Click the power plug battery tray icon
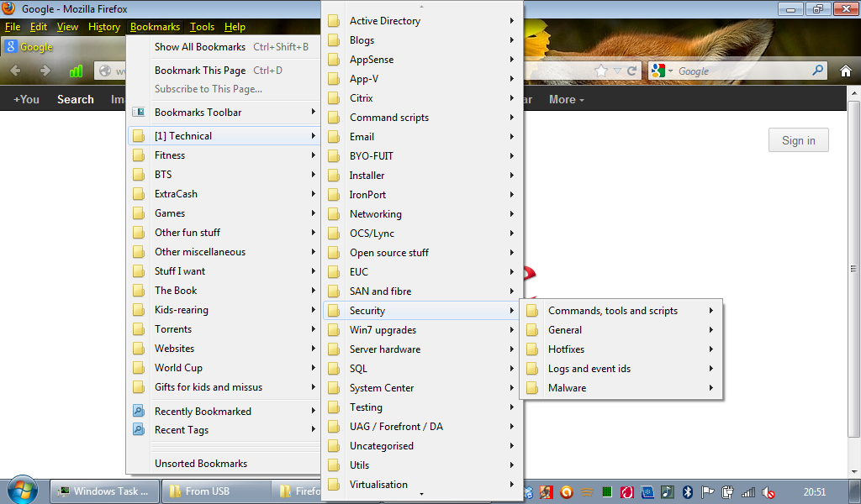Viewport: 861px width, 504px height. (x=727, y=492)
